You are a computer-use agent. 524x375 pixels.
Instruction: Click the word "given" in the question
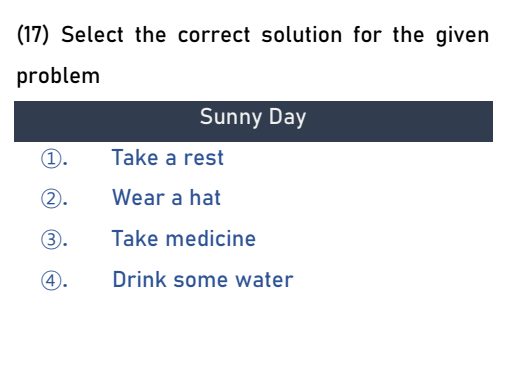pos(463,36)
